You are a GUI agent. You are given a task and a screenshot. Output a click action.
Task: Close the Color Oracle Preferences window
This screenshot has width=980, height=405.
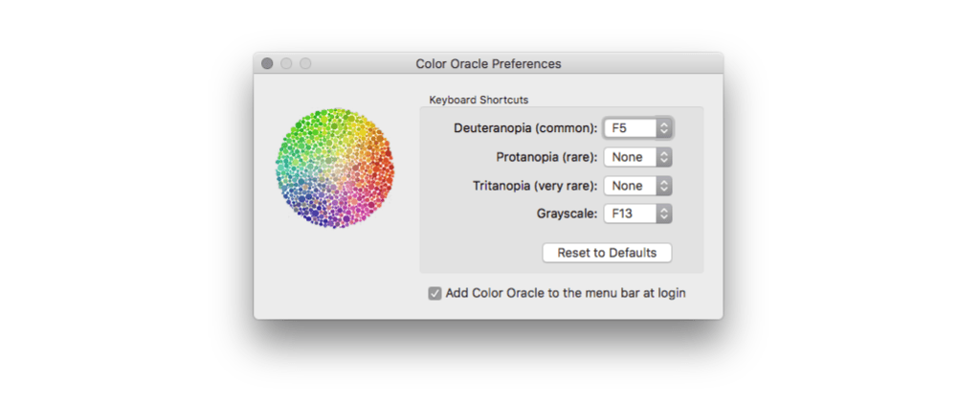tap(267, 64)
